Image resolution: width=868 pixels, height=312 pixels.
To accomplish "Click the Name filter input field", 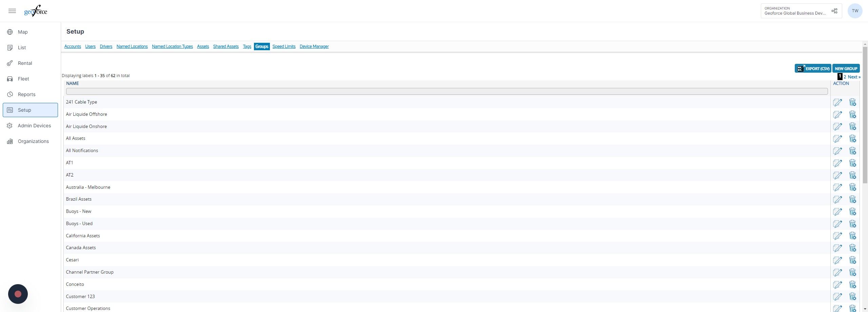I will coord(447,91).
